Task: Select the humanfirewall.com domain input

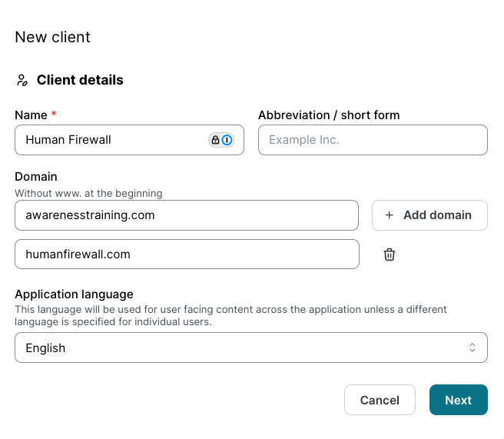Action: point(186,254)
